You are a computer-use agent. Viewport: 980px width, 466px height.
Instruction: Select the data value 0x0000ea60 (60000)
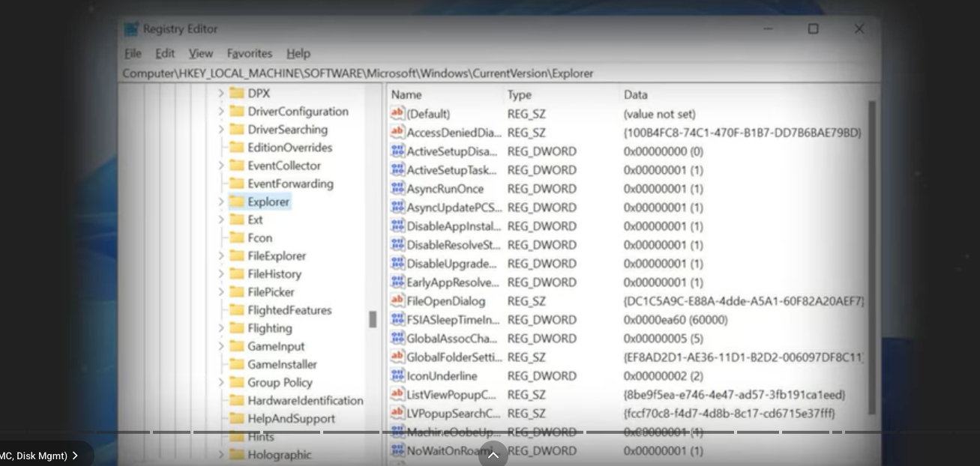[x=676, y=320]
